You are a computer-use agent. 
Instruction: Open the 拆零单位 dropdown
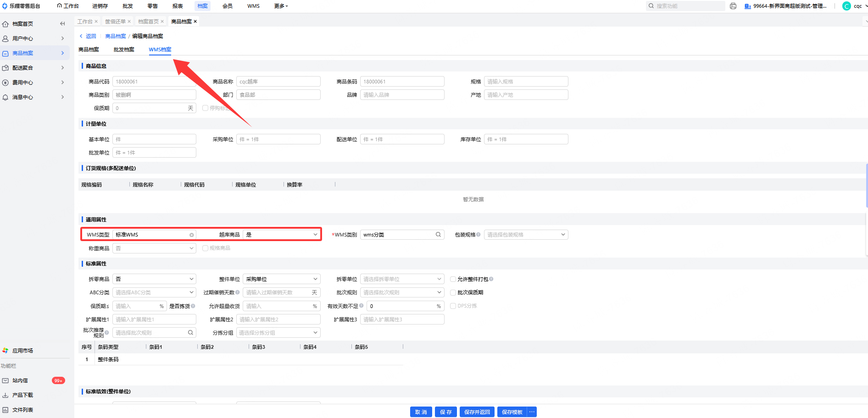coord(402,279)
